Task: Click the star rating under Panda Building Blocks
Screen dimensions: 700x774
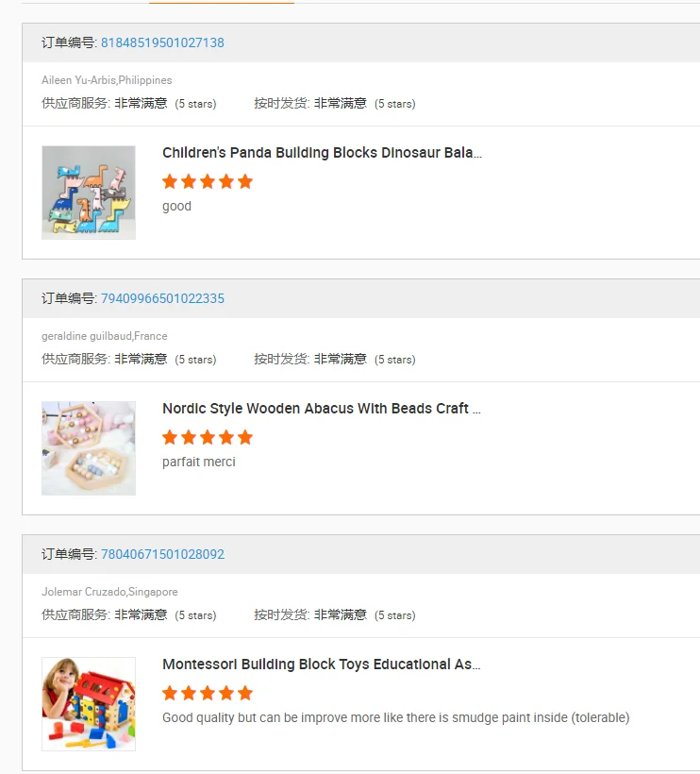Action: (208, 181)
